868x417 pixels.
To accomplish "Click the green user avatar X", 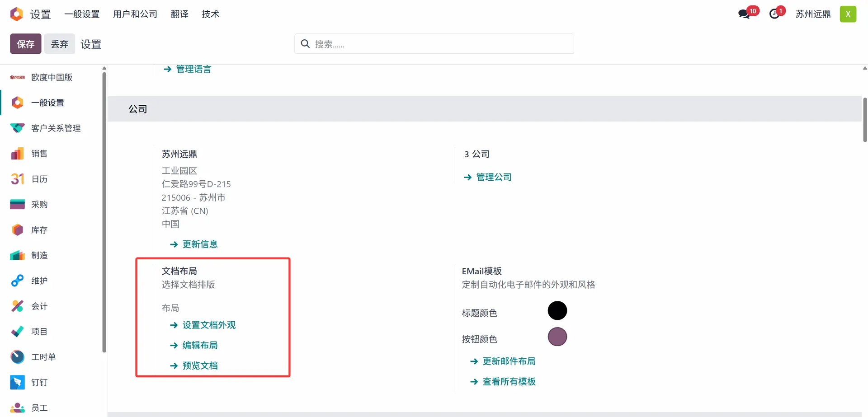I will (x=848, y=14).
